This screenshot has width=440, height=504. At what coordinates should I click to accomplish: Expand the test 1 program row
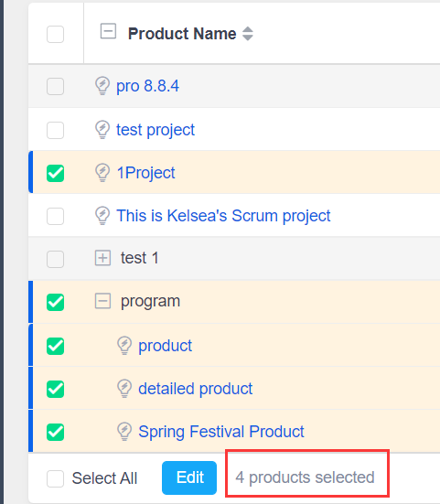coord(102,258)
